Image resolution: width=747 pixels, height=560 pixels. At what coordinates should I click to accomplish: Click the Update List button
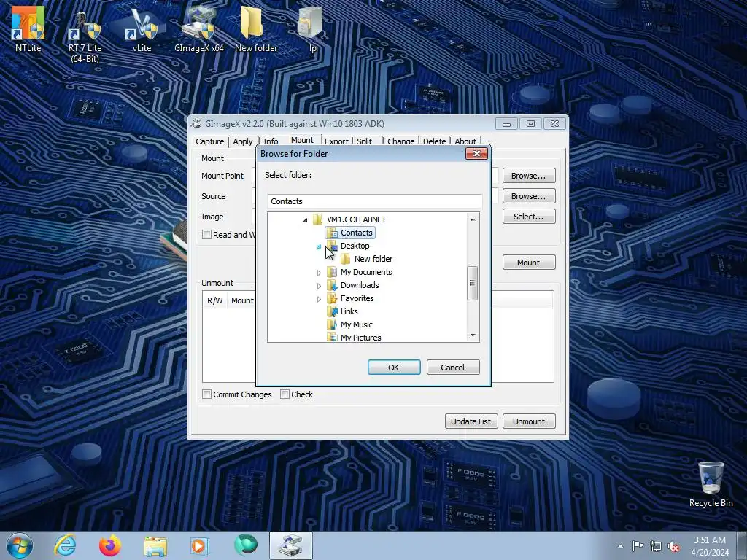(x=471, y=421)
